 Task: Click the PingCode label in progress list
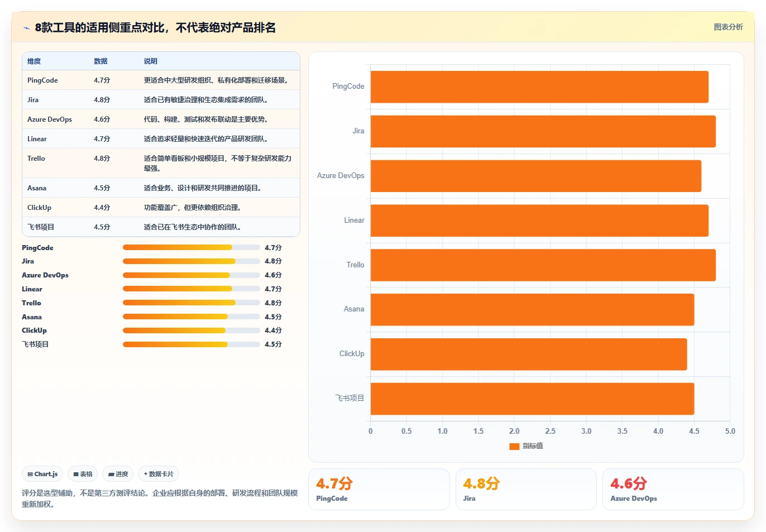pyautogui.click(x=37, y=248)
